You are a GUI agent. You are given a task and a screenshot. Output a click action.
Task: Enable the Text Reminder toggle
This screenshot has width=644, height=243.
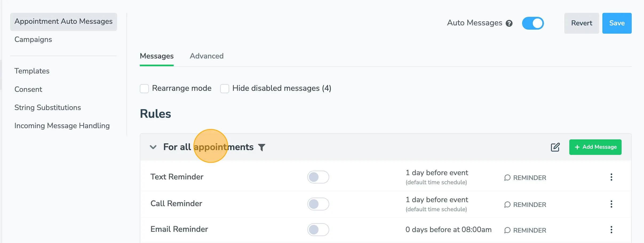pos(318,177)
